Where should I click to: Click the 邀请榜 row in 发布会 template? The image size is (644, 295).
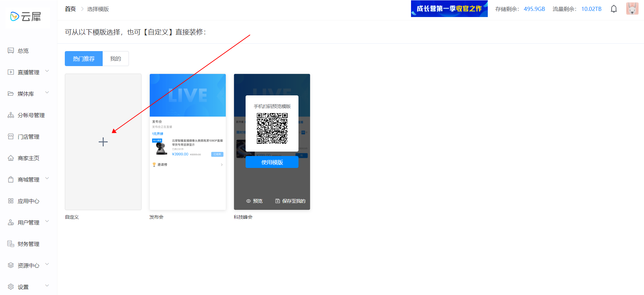pos(188,165)
